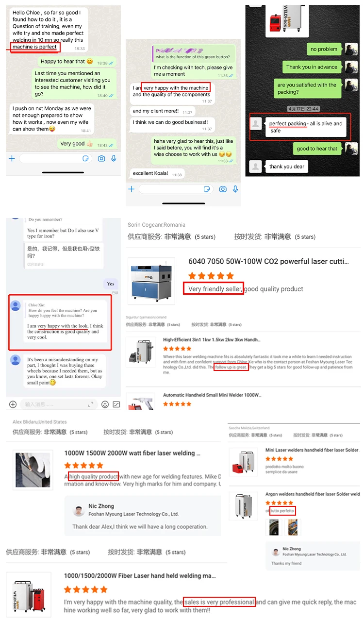Click the expand arrows icon inside the 输入消息 field
The image size is (364, 638).
90,404
